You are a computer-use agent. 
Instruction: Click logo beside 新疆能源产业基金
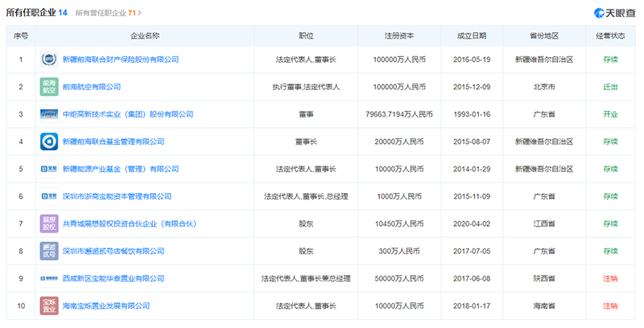click(x=49, y=169)
